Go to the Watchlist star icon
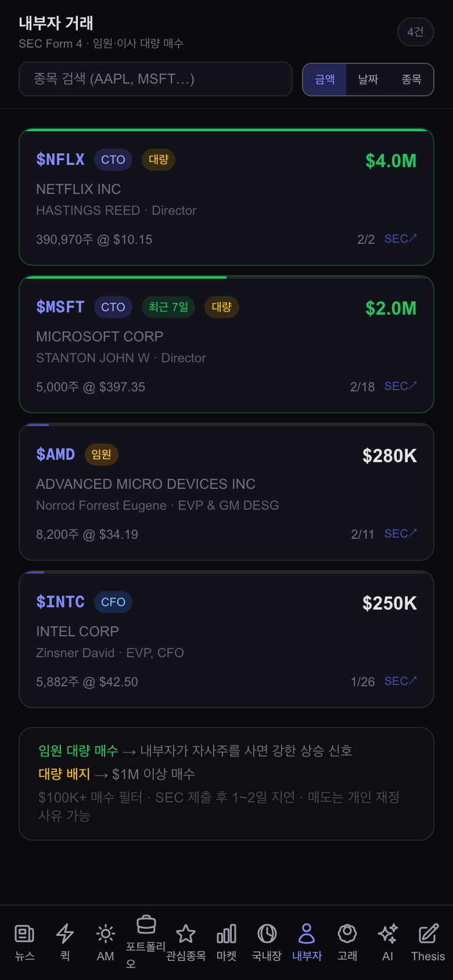The width and height of the screenshot is (453, 980). 186,934
